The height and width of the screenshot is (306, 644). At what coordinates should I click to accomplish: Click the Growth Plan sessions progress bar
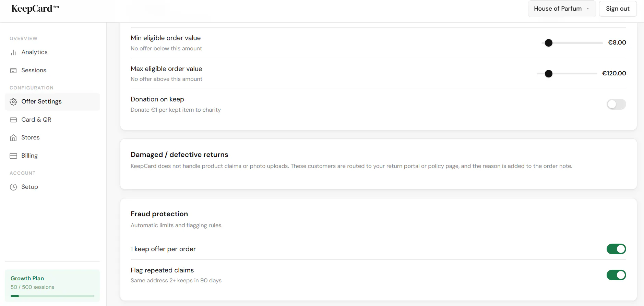(x=52, y=296)
